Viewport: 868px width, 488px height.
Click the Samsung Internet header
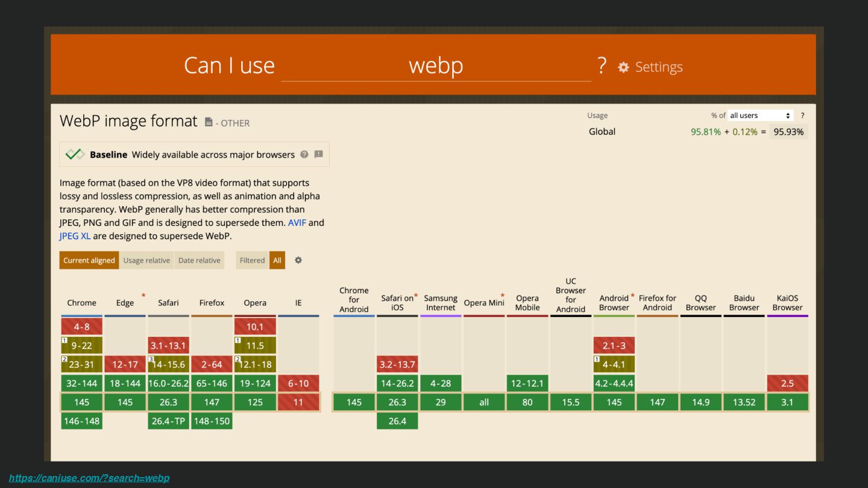tap(441, 302)
